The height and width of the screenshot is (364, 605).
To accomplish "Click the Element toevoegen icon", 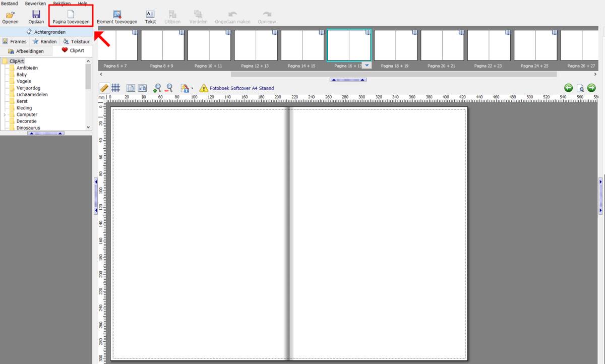I will (x=116, y=16).
